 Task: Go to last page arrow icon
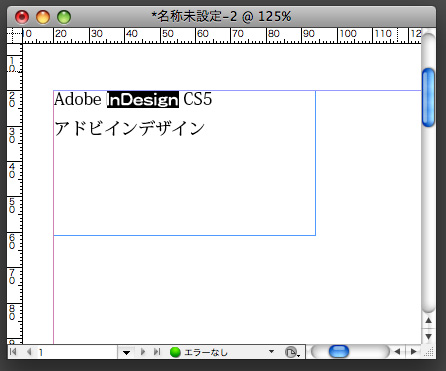[x=157, y=352]
